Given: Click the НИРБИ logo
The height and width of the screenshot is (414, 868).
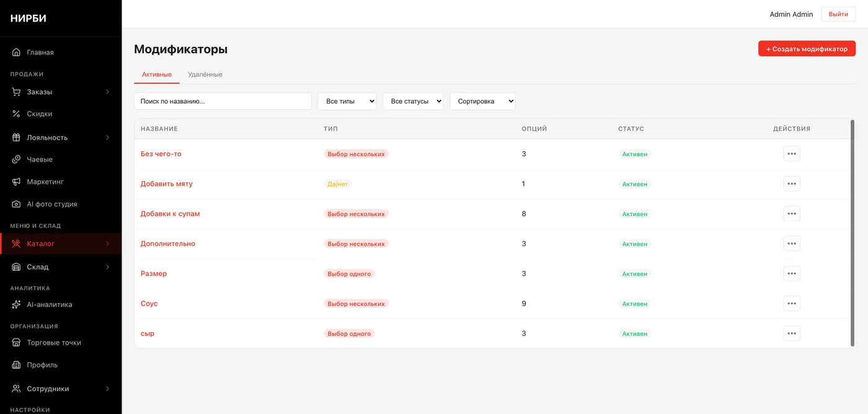Looking at the screenshot, I should [x=29, y=19].
